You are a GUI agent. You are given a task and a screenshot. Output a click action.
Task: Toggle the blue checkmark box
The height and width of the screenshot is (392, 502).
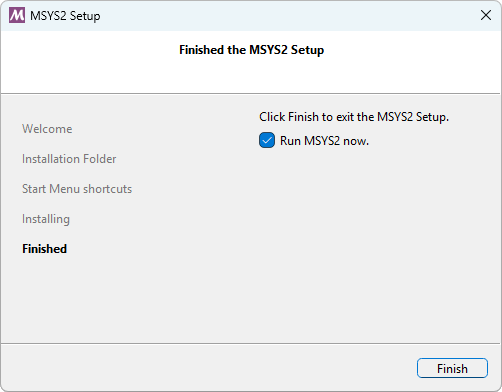[267, 140]
